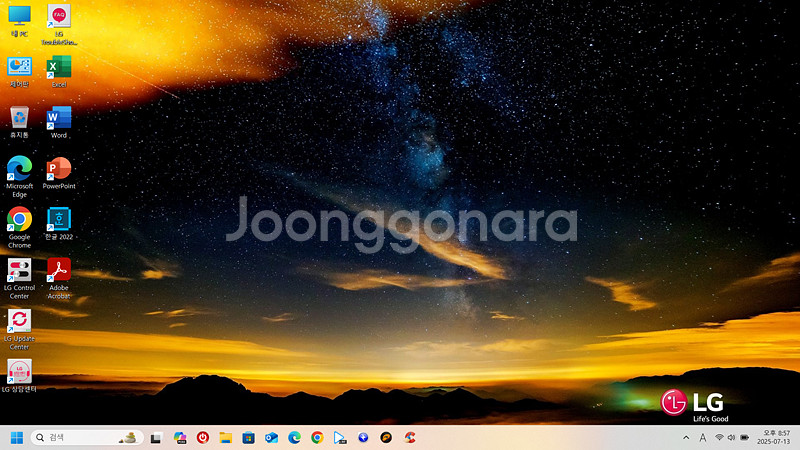The height and width of the screenshot is (450, 800).
Task: Select the Google Chrome desktop shortcut
Action: click(x=19, y=228)
